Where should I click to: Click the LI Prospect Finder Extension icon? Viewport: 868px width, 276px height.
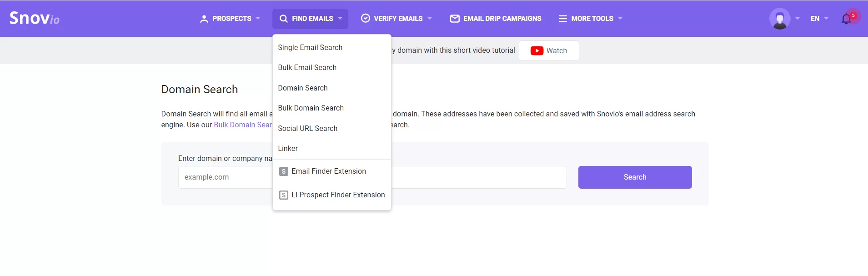point(283,195)
